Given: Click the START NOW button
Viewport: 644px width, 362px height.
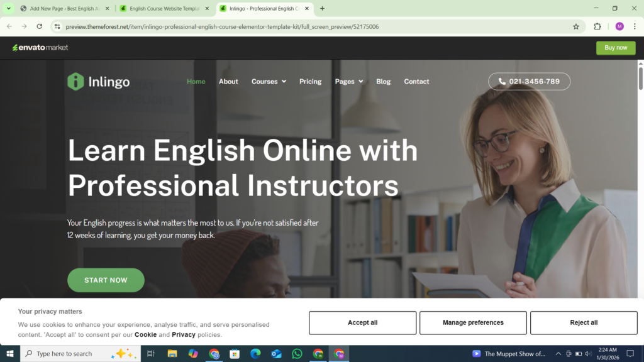Looking at the screenshot, I should pos(106,280).
